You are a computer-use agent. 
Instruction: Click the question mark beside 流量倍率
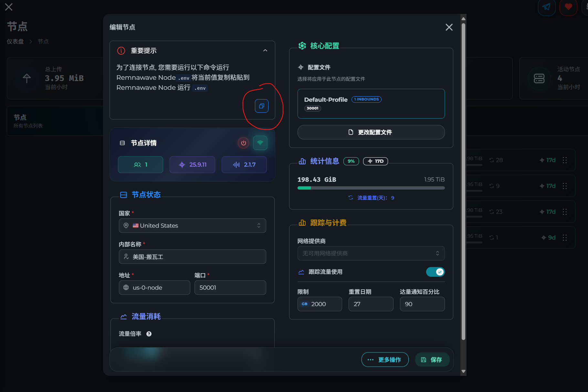coord(149,334)
